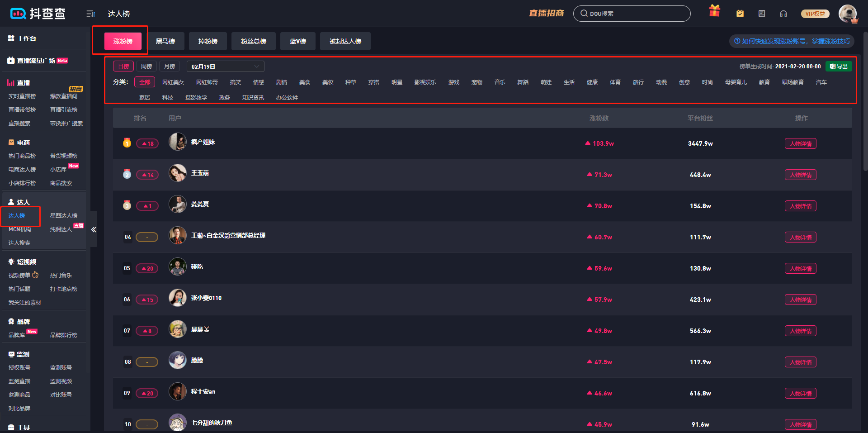Select the 周榜 weekly ranking option
868x433 pixels.
[146, 67]
